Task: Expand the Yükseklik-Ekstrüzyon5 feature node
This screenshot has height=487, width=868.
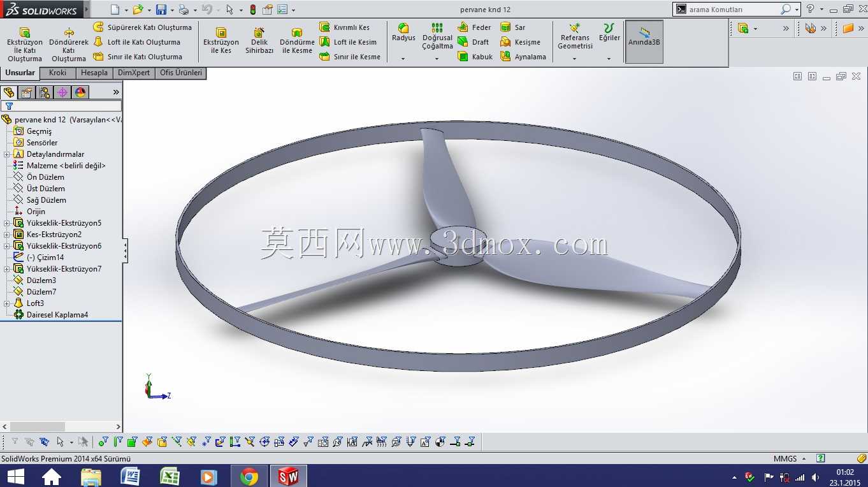Action: (7, 223)
